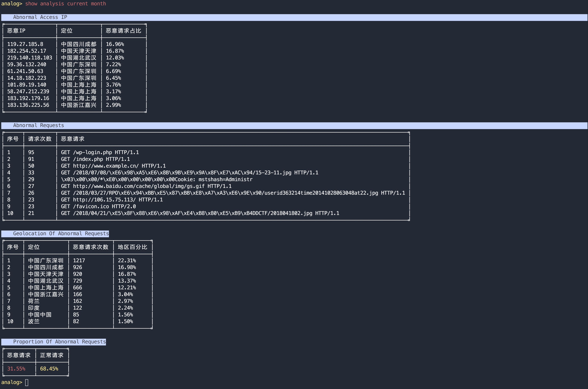The height and width of the screenshot is (389, 588).
Task: Click the red 31.55% malicious percentage
Action: point(16,369)
